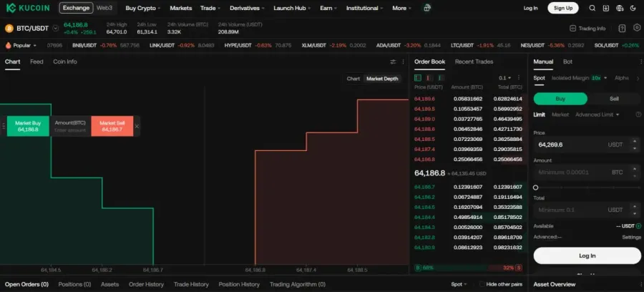This screenshot has width=644, height=292.
Task: Switch chart view to Market Depth
Action: coord(382,79)
